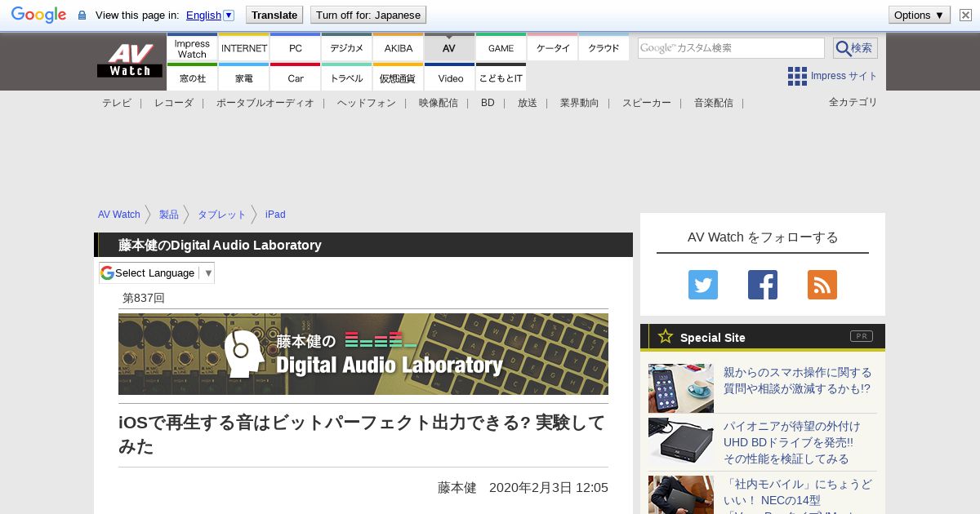Open the Options dropdown in translate bar

coord(920,15)
